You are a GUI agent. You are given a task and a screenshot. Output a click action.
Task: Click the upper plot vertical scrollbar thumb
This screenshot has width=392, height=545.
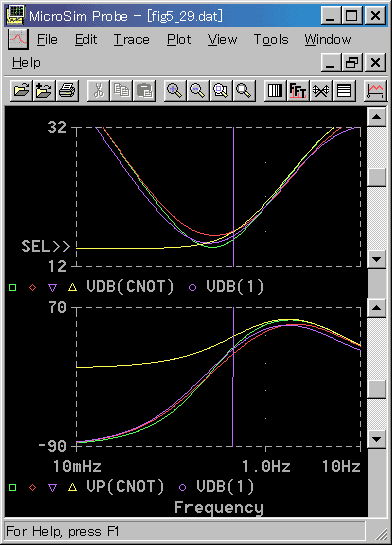pos(376,177)
